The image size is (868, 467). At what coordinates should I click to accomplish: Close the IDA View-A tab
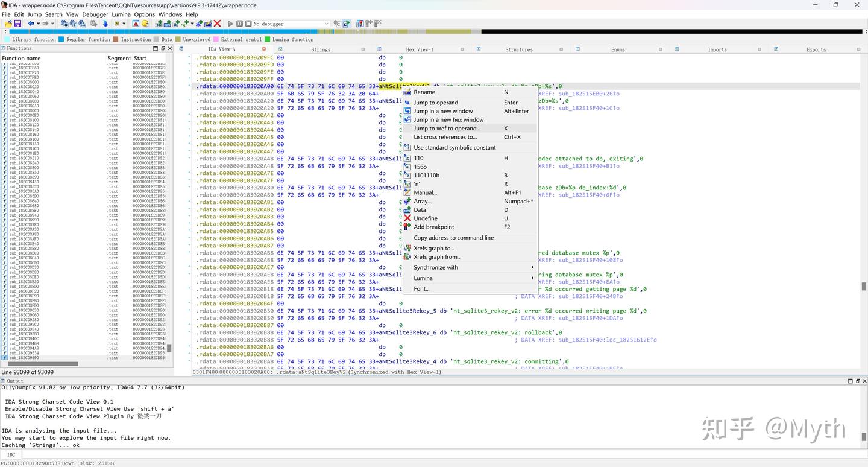[264, 49]
